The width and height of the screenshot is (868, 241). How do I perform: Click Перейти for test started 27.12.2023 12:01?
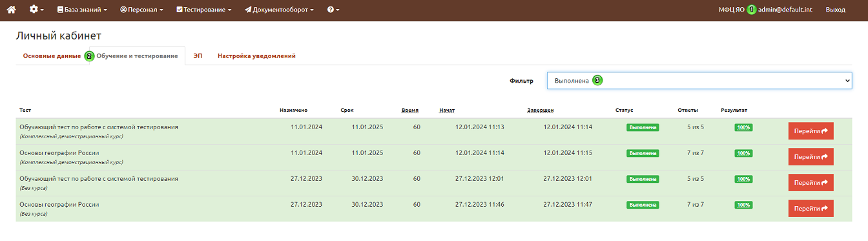pyautogui.click(x=811, y=183)
